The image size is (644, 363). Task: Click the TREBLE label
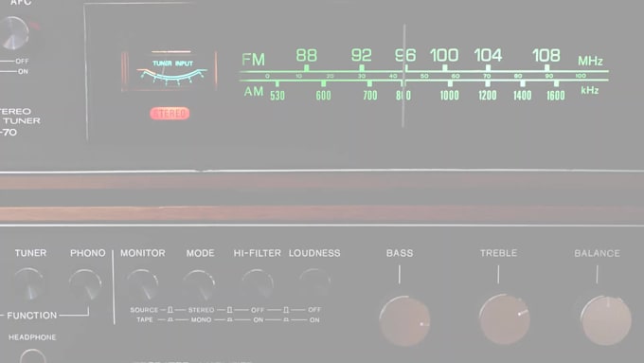coord(498,253)
